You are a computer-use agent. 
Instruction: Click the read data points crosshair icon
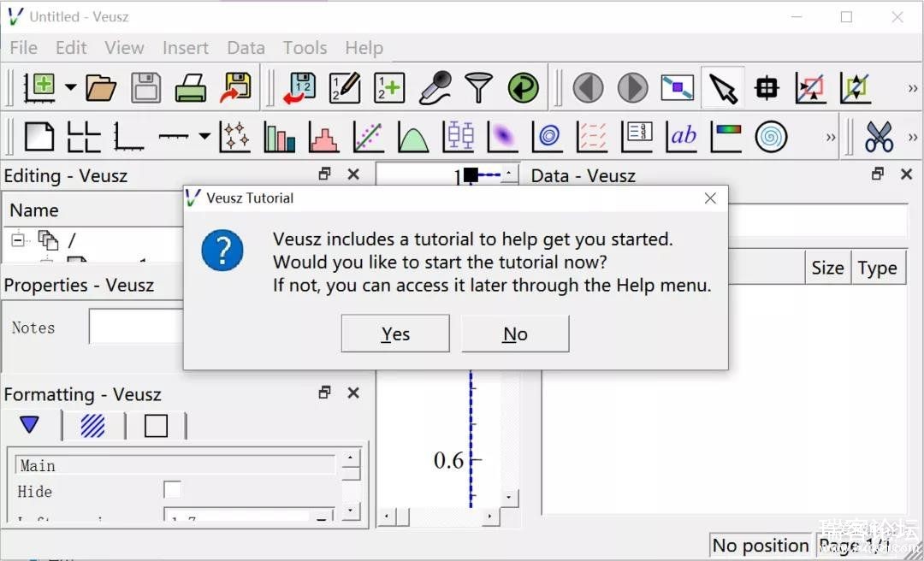767,88
